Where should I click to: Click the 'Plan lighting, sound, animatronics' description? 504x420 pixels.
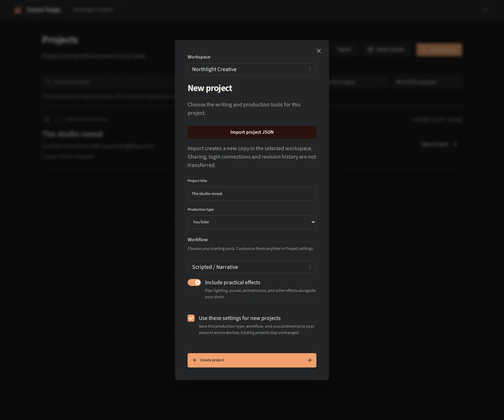coord(260,294)
